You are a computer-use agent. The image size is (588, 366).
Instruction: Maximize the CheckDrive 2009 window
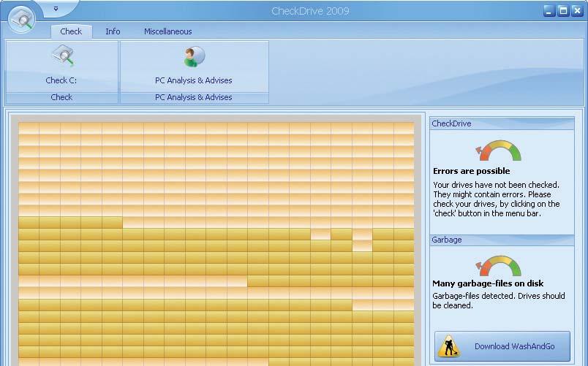[x=563, y=11]
